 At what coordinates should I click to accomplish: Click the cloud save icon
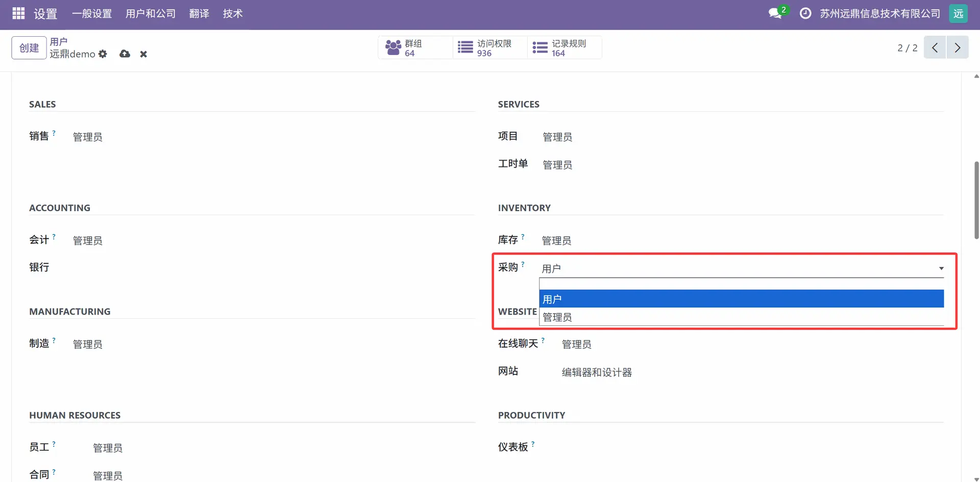(x=125, y=54)
